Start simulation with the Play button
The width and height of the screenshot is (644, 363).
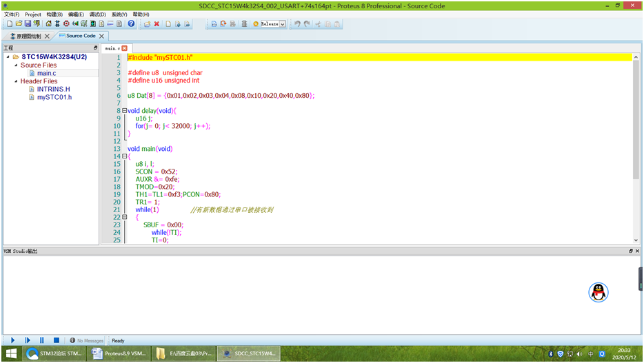(12, 340)
